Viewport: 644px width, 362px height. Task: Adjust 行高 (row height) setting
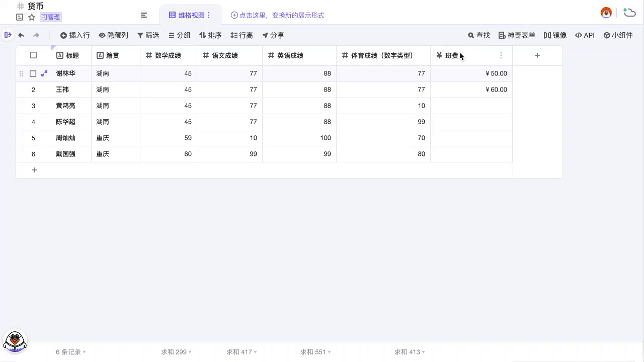[x=242, y=35]
